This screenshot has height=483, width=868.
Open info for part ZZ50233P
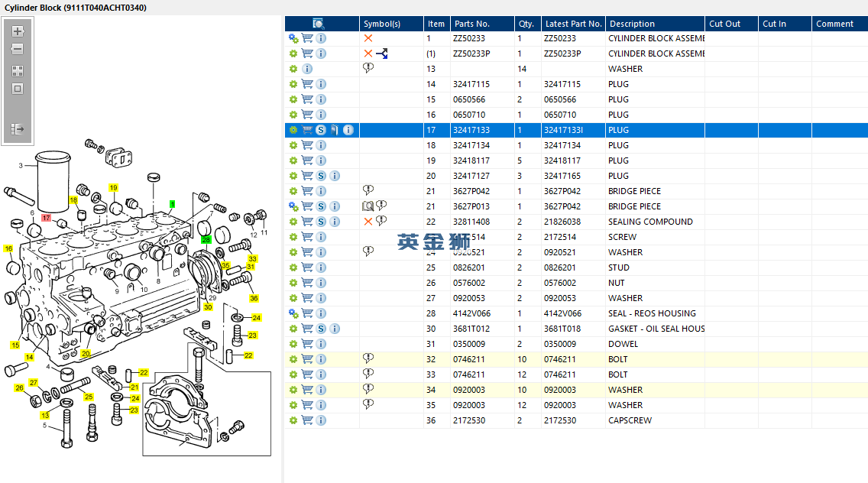(321, 53)
